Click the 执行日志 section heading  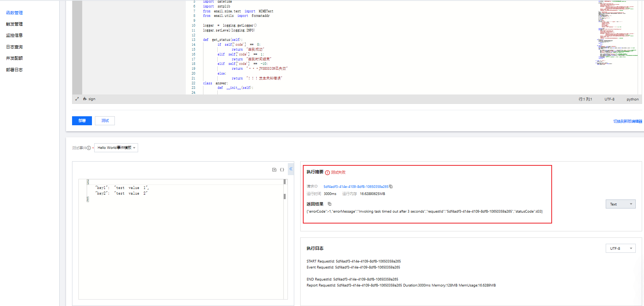coord(315,248)
